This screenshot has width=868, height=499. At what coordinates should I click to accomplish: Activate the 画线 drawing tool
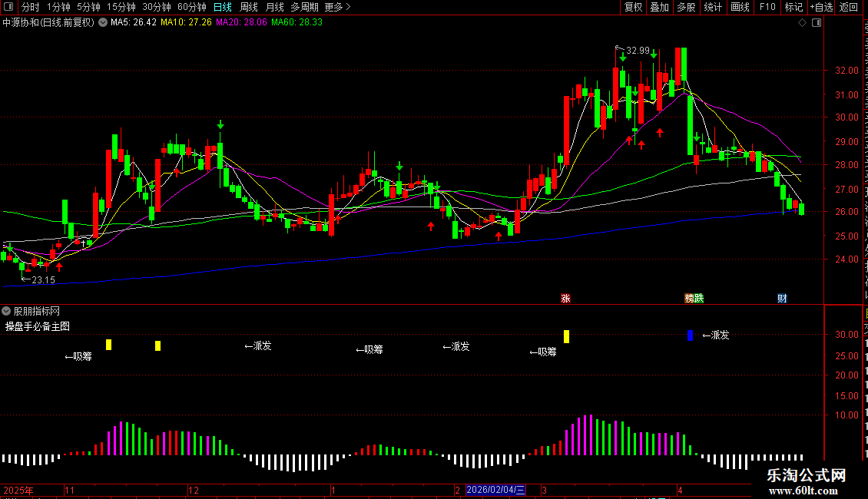[740, 7]
